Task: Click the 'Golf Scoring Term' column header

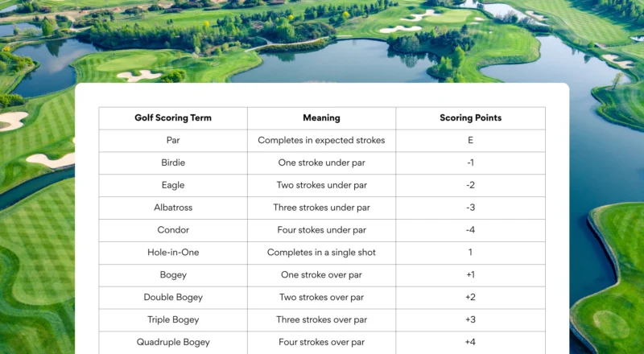Action: (173, 117)
